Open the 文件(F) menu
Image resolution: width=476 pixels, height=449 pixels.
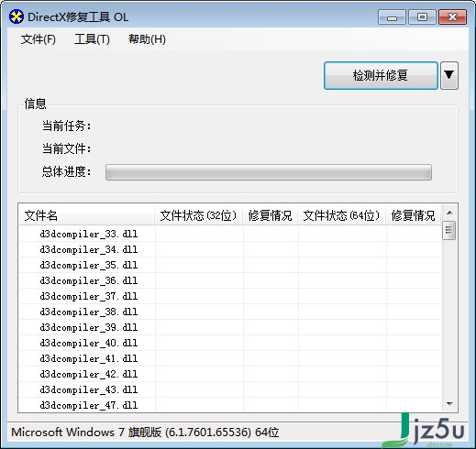click(39, 39)
